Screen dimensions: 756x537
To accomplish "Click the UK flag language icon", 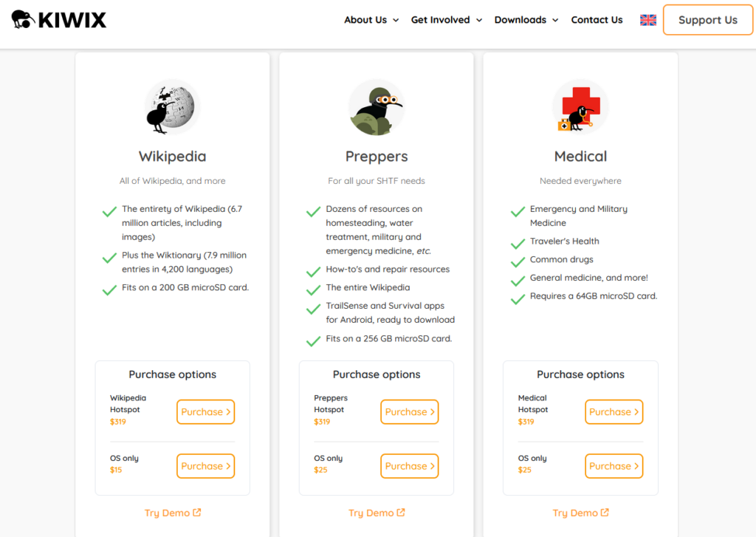I will (648, 20).
